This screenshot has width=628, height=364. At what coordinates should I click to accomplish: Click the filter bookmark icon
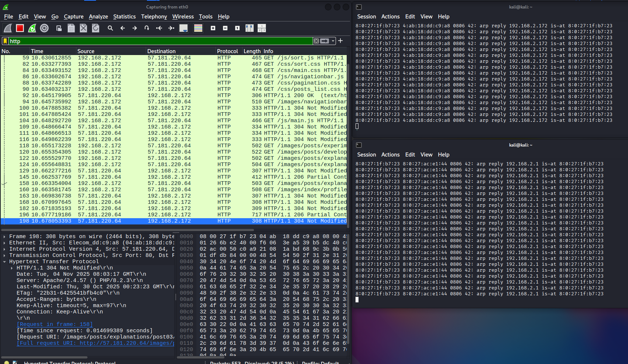coord(5,41)
